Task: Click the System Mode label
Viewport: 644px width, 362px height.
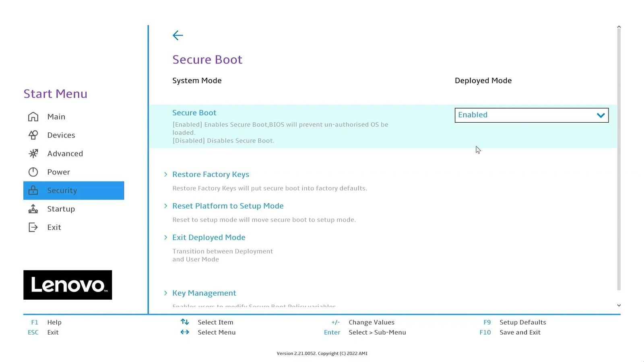Action: [197, 81]
